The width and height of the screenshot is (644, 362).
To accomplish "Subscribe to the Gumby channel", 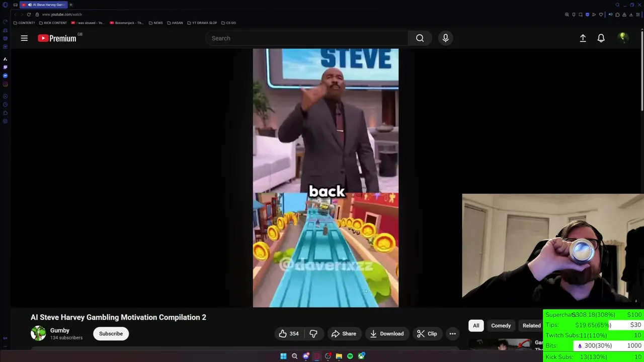I will [x=111, y=334].
